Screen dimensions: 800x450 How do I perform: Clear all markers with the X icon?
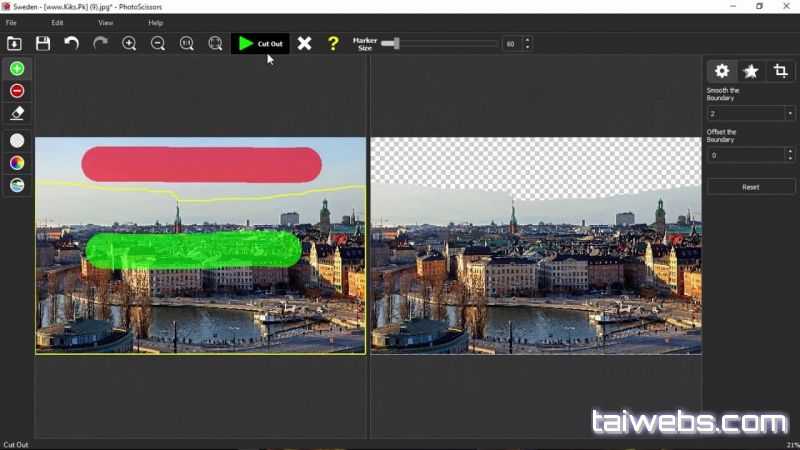[x=304, y=43]
